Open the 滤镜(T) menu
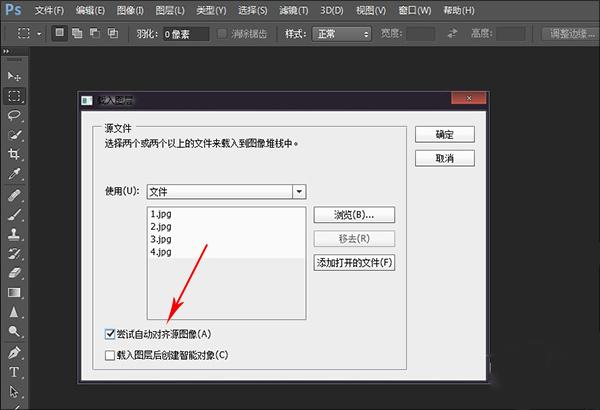 [x=293, y=10]
